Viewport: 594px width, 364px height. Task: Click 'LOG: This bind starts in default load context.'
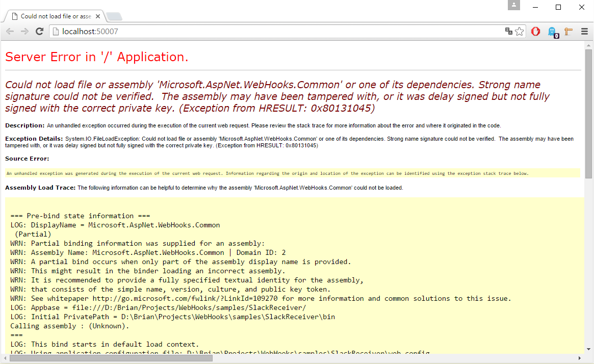(x=105, y=344)
